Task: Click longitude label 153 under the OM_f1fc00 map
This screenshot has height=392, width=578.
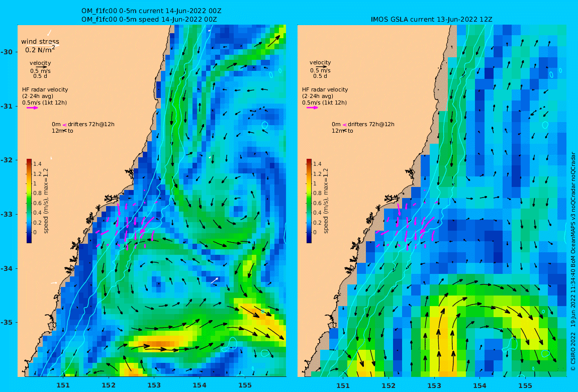Action: (x=154, y=385)
